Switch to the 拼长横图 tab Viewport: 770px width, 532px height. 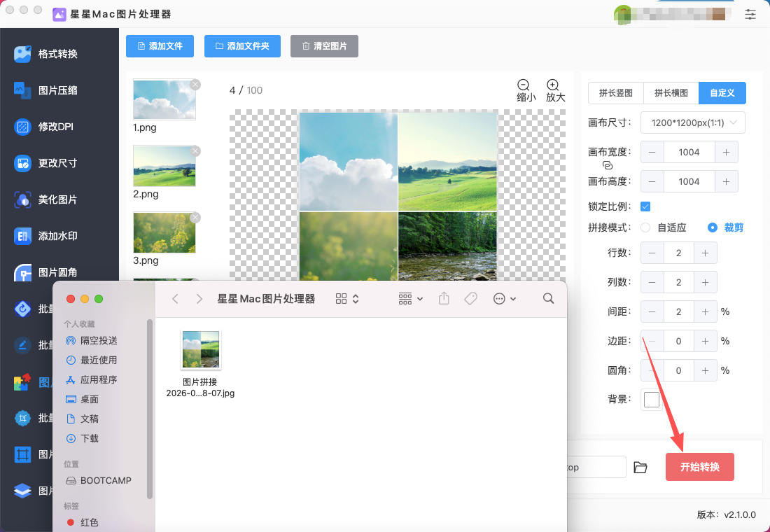(671, 92)
